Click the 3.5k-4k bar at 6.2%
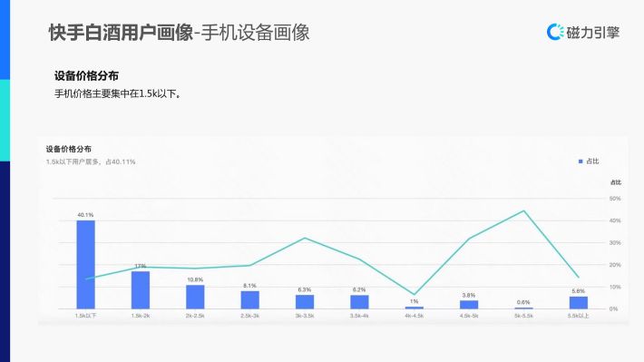The height and width of the screenshot is (362, 644). pyautogui.click(x=359, y=302)
